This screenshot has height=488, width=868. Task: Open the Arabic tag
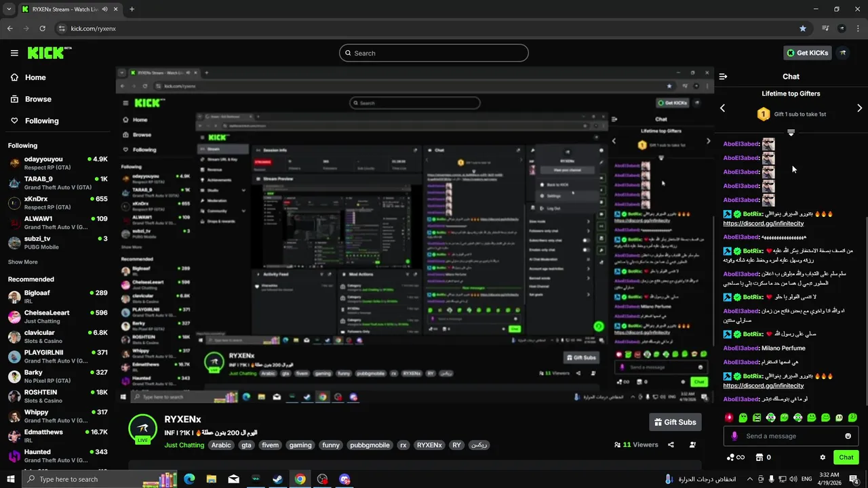pos(221,445)
